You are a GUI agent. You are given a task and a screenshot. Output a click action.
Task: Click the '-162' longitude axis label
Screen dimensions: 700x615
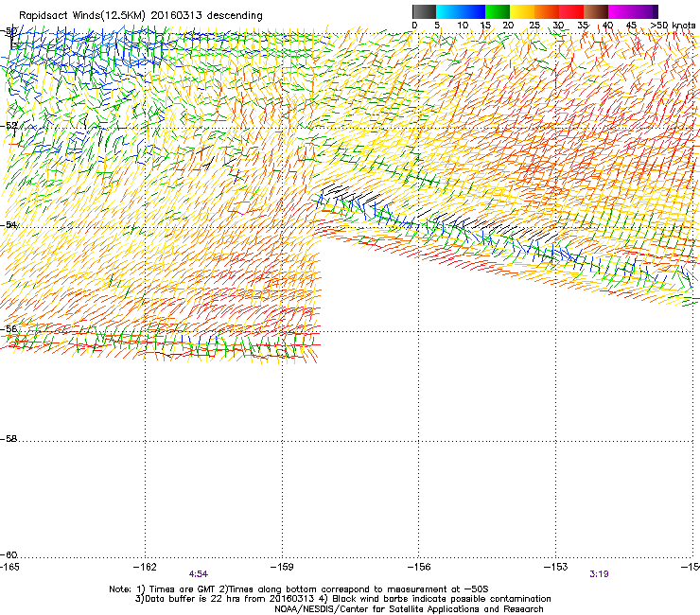click(x=145, y=567)
